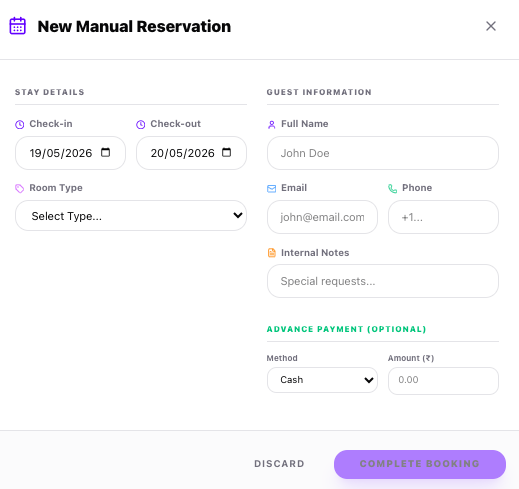The image size is (519, 489).
Task: Close the New Manual Reservation dialog
Action: [x=491, y=26]
